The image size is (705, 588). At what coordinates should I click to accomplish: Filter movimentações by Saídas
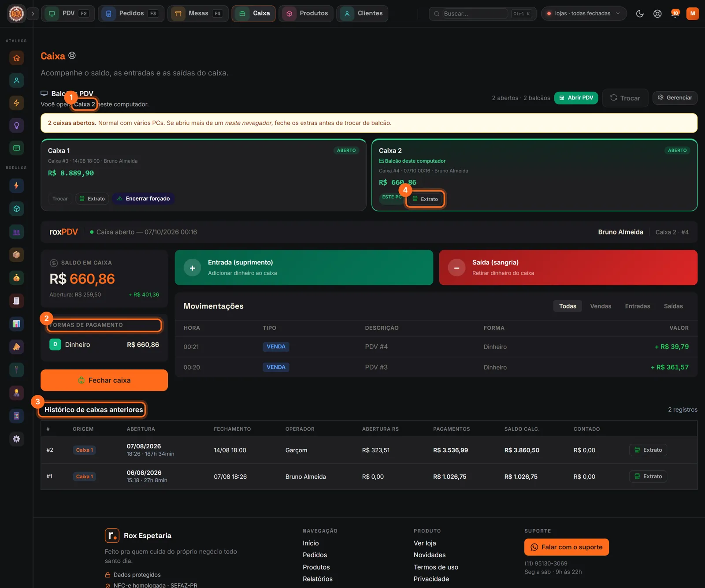(673, 306)
